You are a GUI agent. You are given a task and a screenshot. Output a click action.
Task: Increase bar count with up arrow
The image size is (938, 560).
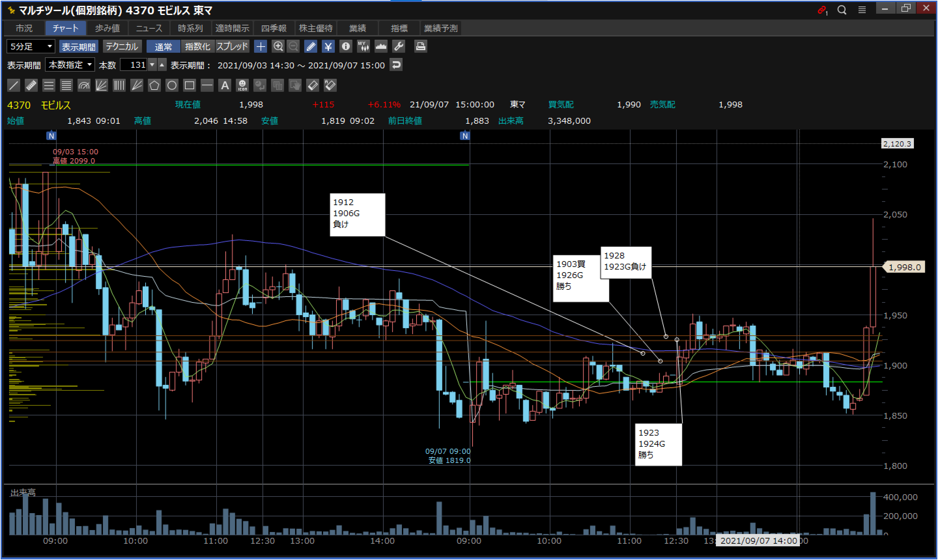pos(162,65)
